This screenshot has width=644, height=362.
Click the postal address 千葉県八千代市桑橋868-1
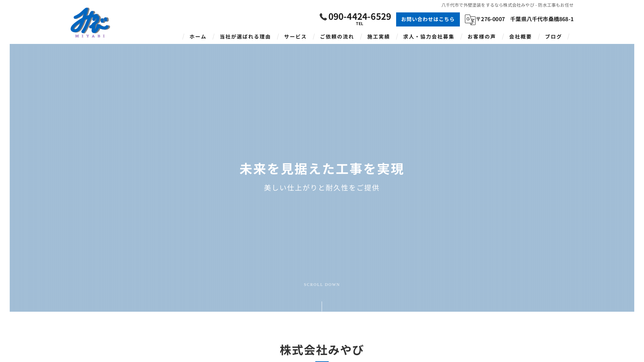pos(542,19)
